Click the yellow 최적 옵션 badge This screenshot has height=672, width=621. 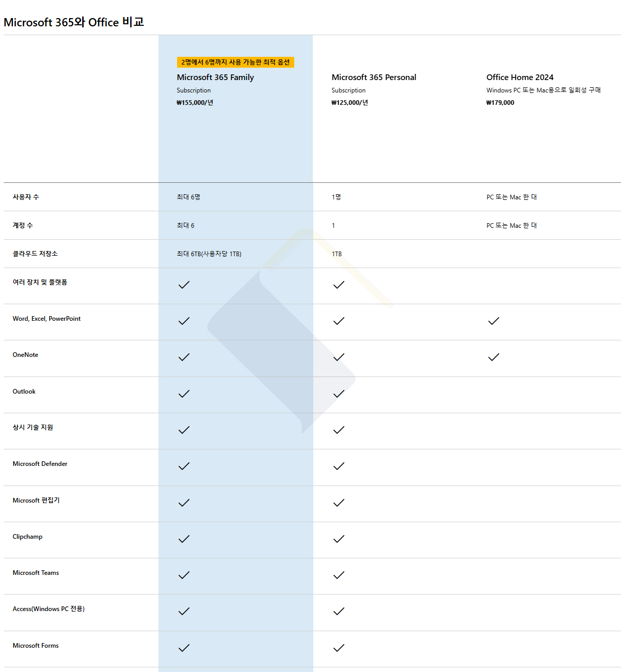(235, 62)
